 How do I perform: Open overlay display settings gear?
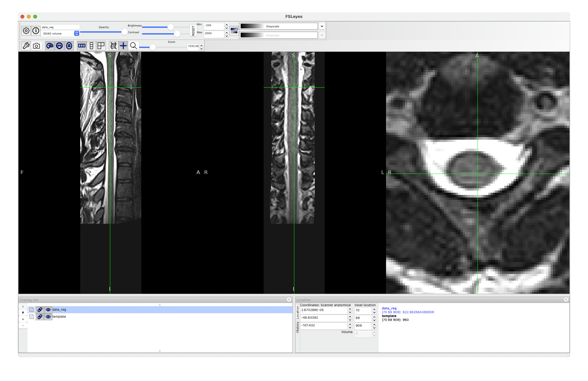26,31
